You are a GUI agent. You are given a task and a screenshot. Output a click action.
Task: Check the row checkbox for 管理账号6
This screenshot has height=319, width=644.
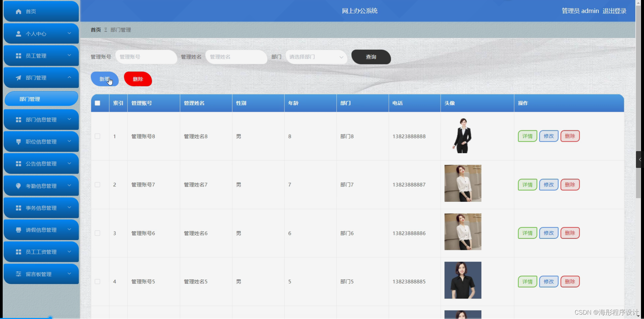point(97,233)
